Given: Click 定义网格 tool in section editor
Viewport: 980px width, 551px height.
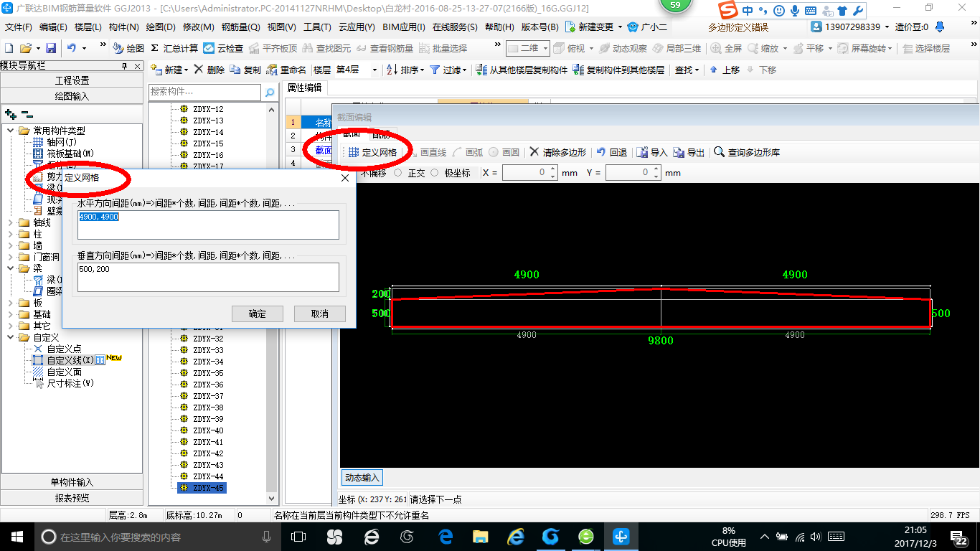Looking at the screenshot, I should [x=372, y=152].
